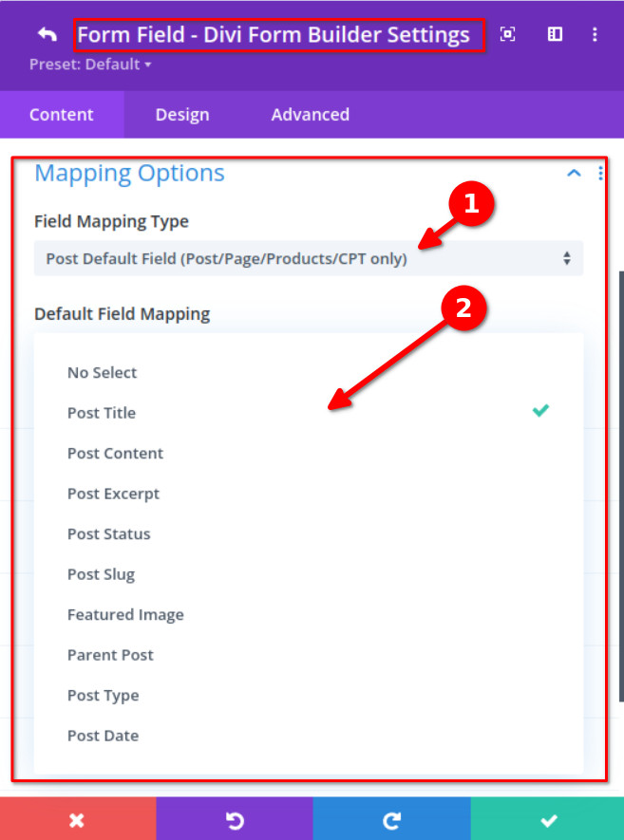This screenshot has width=624, height=840.
Task: Open the Field Mapping Type dropdown
Action: (309, 257)
